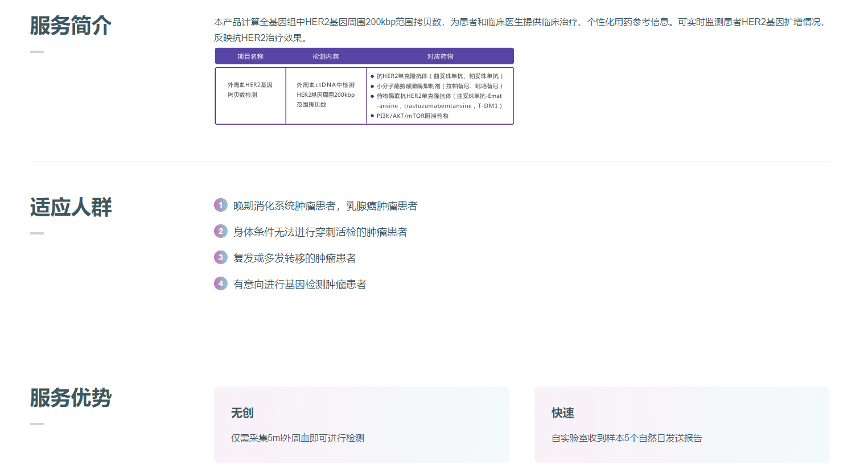Select the 检测内容 table header
The height and width of the screenshot is (469, 868).
pyautogui.click(x=326, y=56)
